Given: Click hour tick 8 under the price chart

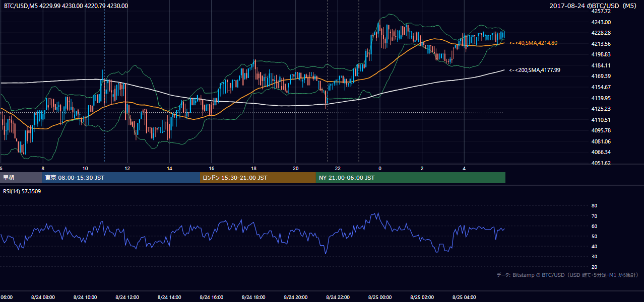Looking at the screenshot, I should (x=43, y=169).
